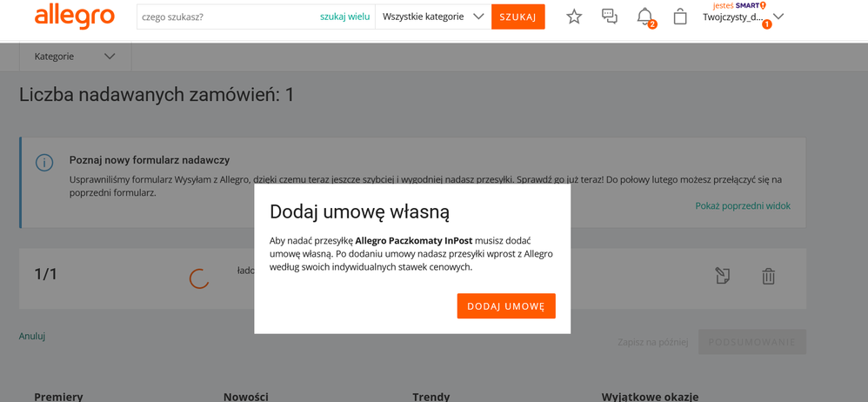Screen dimensions: 868x402
Task: Click the DODAJ UMOWĘ button
Action: click(506, 306)
